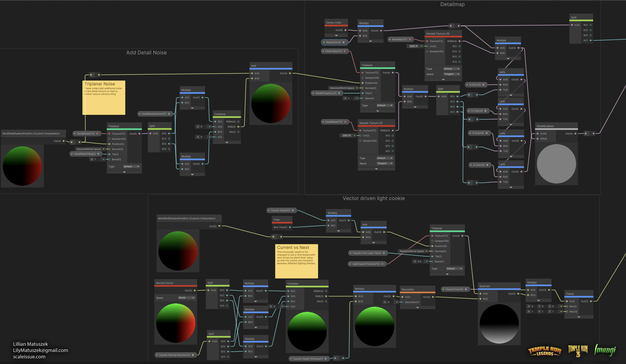Image resolution: width=626 pixels, height=364 pixels.
Task: Select the Vector driven light cookie group title
Action: pyautogui.click(x=374, y=199)
